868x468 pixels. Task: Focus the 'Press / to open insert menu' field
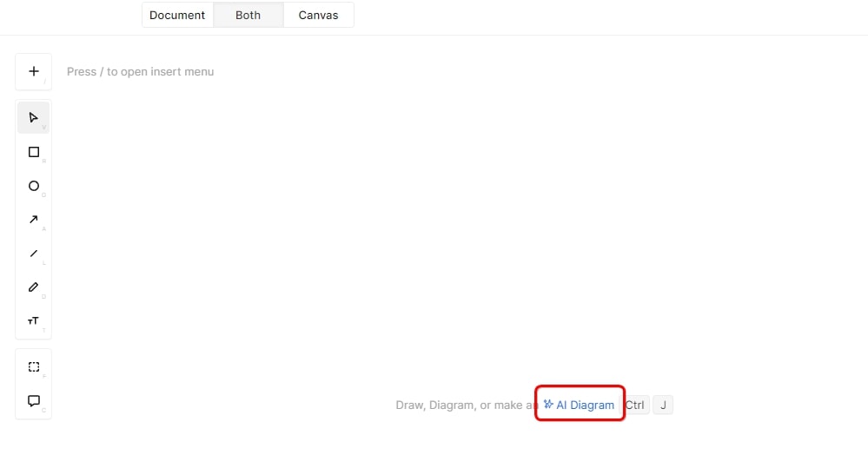click(x=140, y=71)
